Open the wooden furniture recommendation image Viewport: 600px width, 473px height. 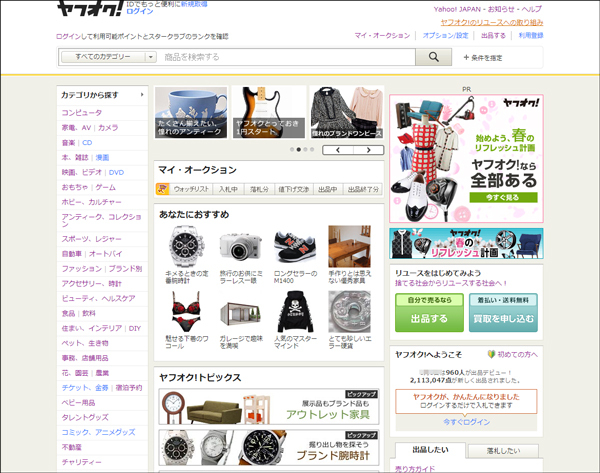349,246
